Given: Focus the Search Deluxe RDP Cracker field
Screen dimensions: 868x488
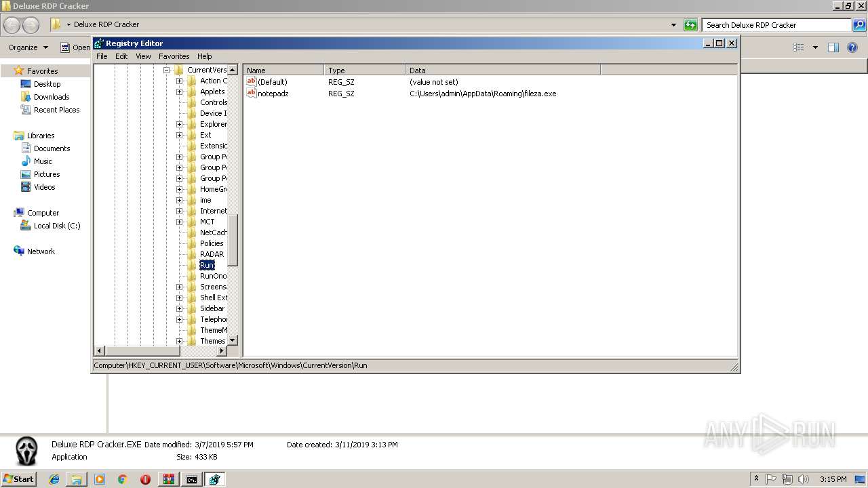Looking at the screenshot, I should click(x=776, y=25).
